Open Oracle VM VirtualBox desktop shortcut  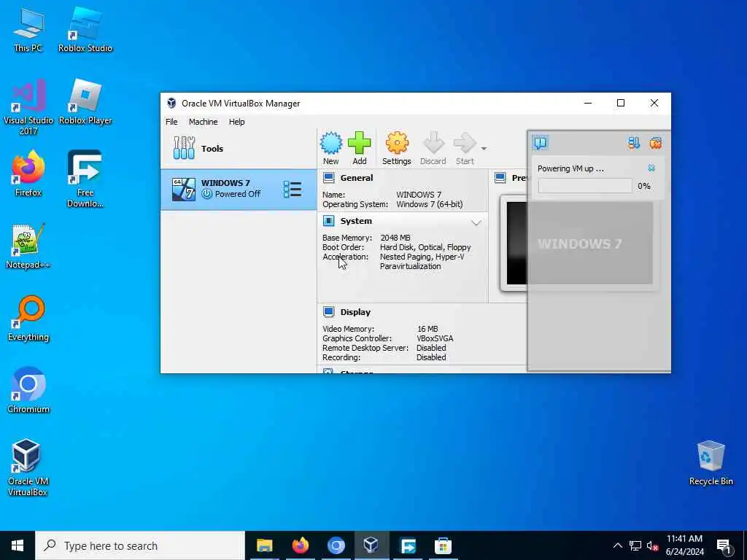(x=28, y=468)
